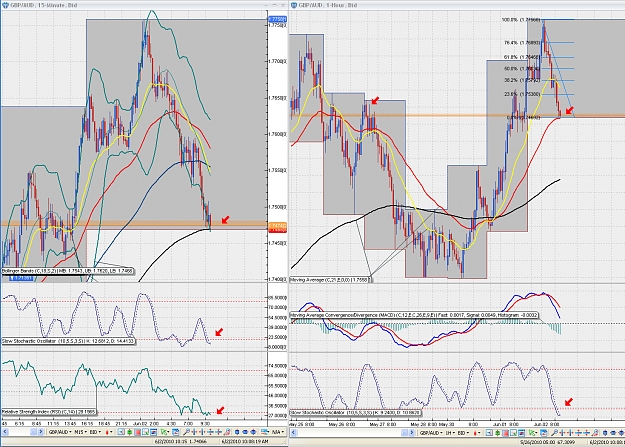Click first chart-panel icon after candle dropdown, right toolbar
The width and height of the screenshot is (625, 447).
(489, 433)
